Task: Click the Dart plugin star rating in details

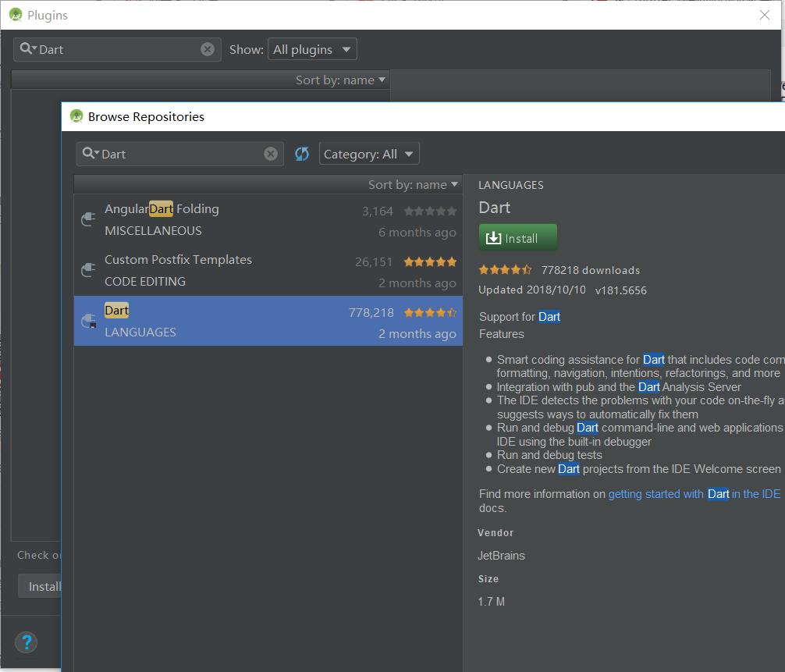Action: point(505,270)
